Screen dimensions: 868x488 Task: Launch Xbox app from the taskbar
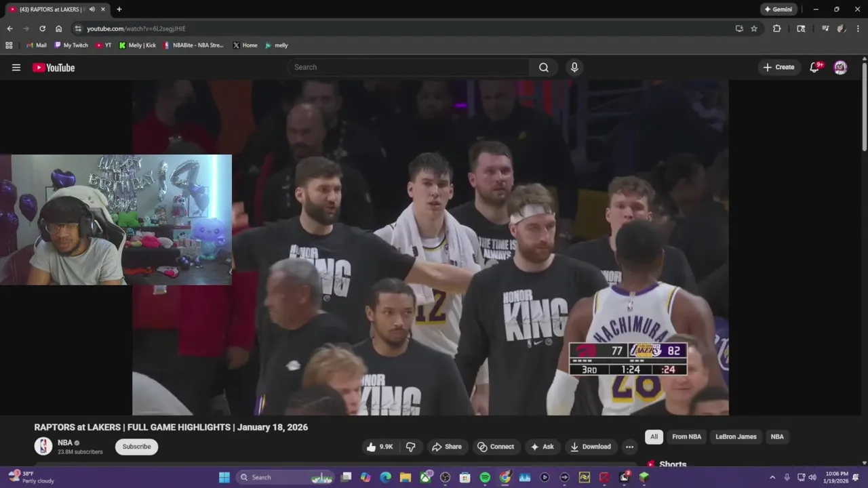(425, 477)
